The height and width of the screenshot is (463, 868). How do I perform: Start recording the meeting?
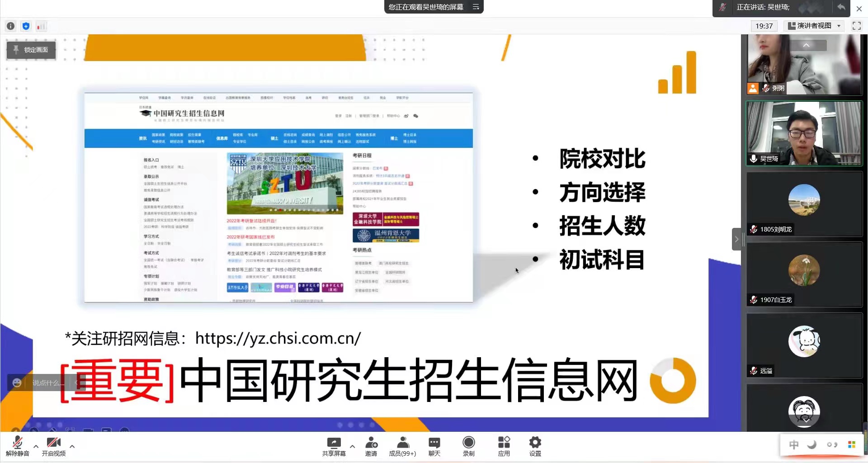(469, 446)
